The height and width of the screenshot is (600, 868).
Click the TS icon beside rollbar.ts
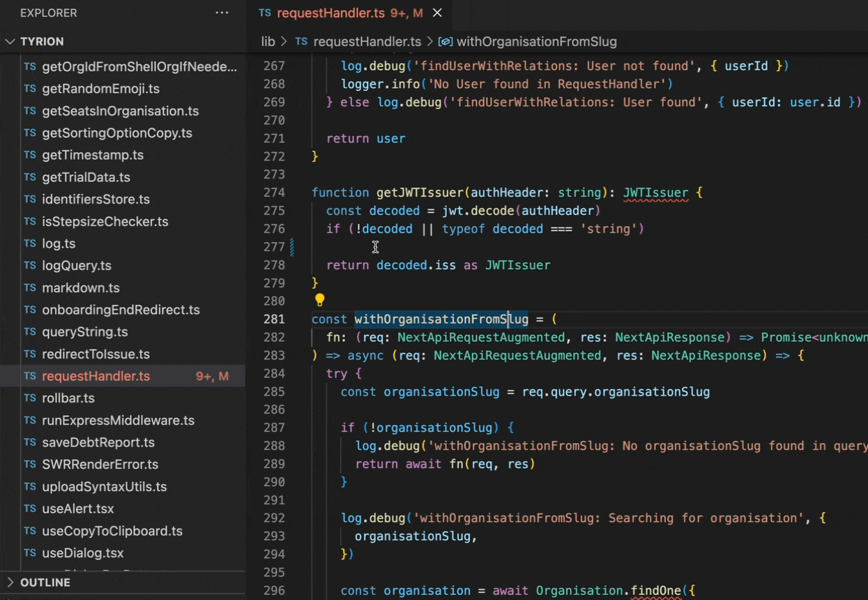coord(30,398)
